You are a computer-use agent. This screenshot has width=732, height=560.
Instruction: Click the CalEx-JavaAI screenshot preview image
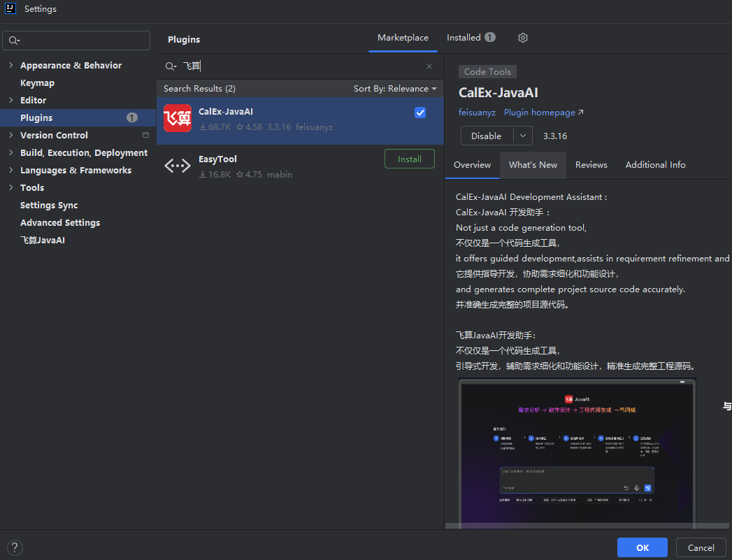[x=577, y=452]
